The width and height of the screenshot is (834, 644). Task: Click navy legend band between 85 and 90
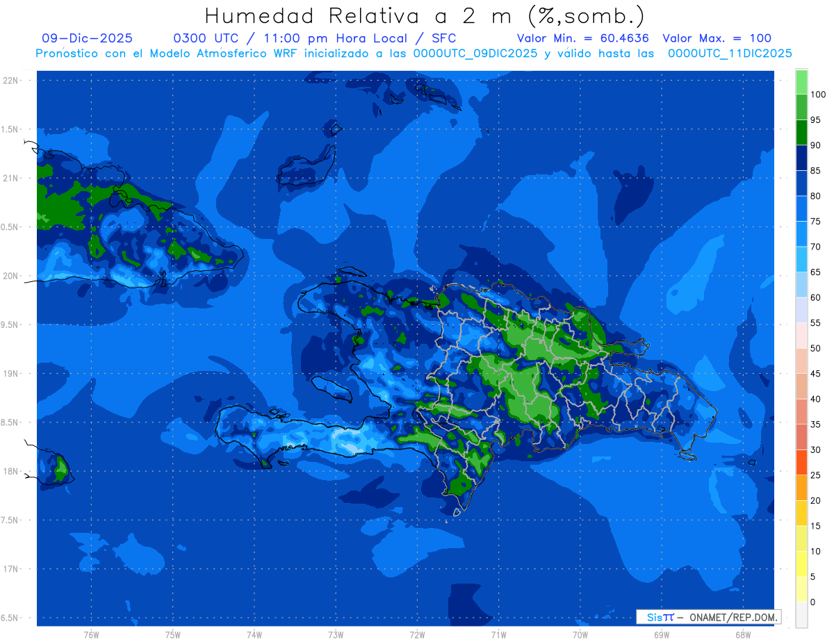pos(801,158)
